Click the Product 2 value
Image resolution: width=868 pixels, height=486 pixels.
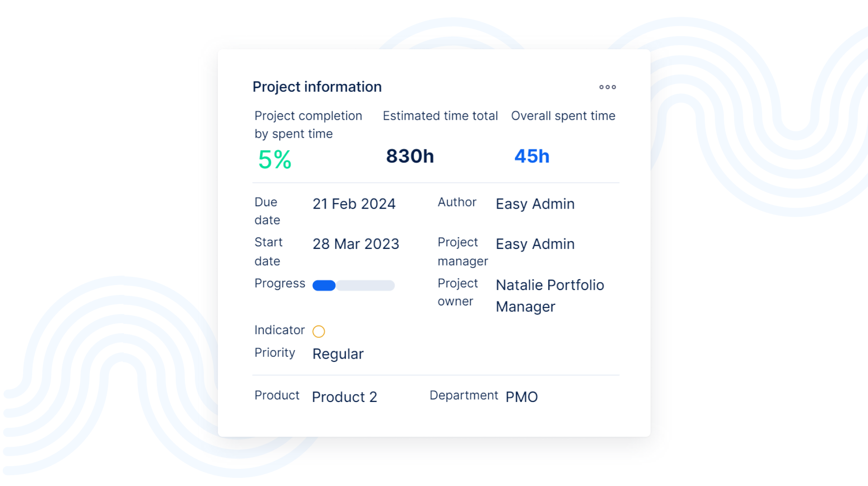point(344,397)
